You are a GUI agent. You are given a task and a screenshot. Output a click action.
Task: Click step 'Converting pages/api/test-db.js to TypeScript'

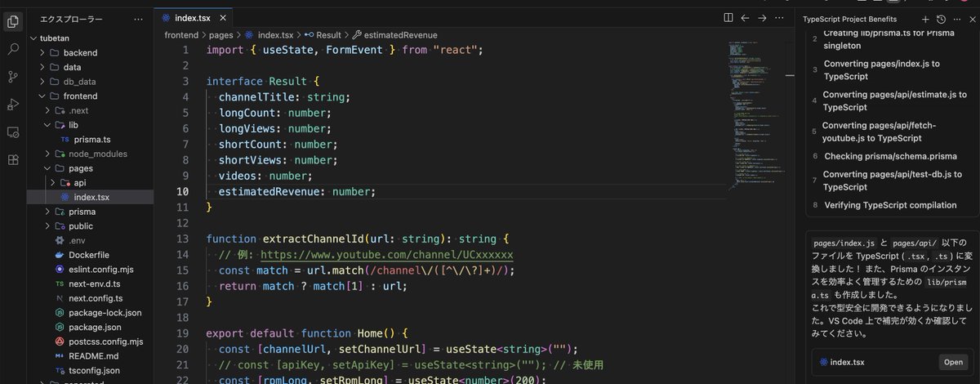893,180
